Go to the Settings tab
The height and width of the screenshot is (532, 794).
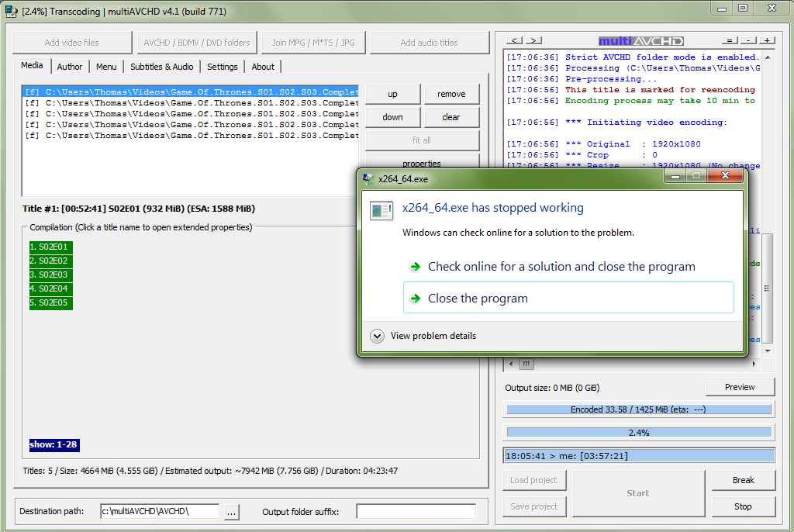point(223,67)
